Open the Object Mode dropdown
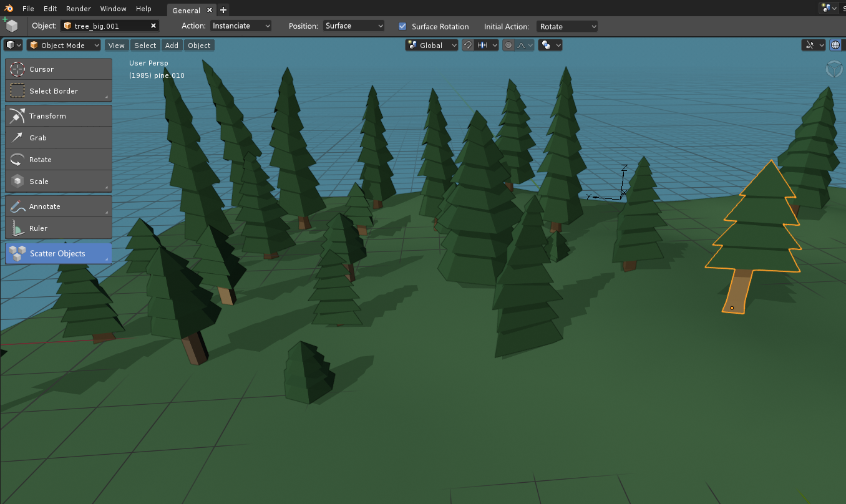This screenshot has width=846, height=504. (64, 46)
